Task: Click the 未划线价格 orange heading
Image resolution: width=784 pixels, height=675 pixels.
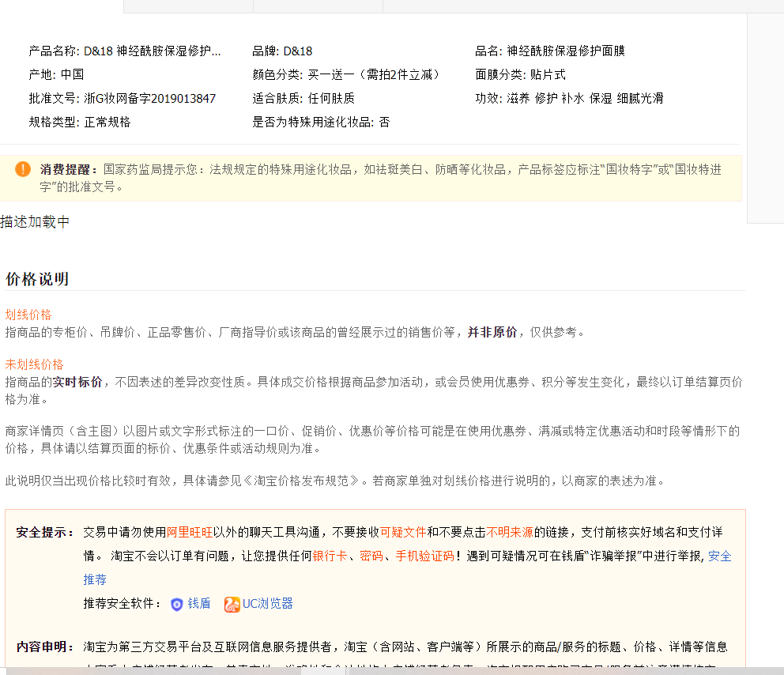Action: click(x=34, y=364)
